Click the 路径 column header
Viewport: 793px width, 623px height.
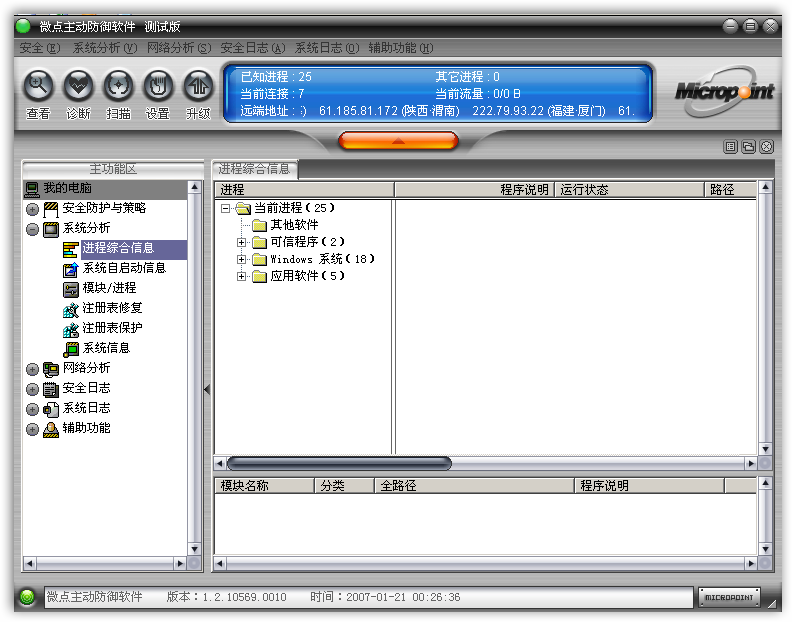[x=730, y=190]
